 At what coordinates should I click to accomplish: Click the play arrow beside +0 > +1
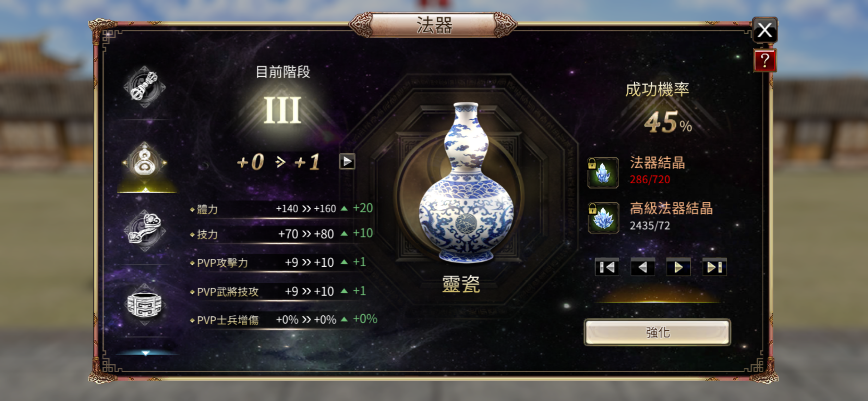click(x=347, y=161)
